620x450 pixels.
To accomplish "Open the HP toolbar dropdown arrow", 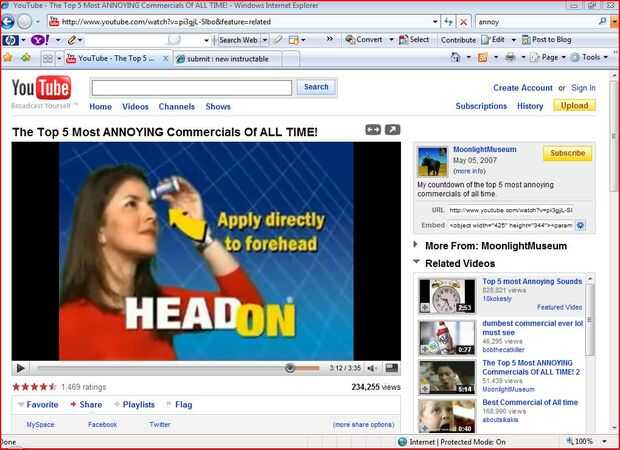I will 23,40.
